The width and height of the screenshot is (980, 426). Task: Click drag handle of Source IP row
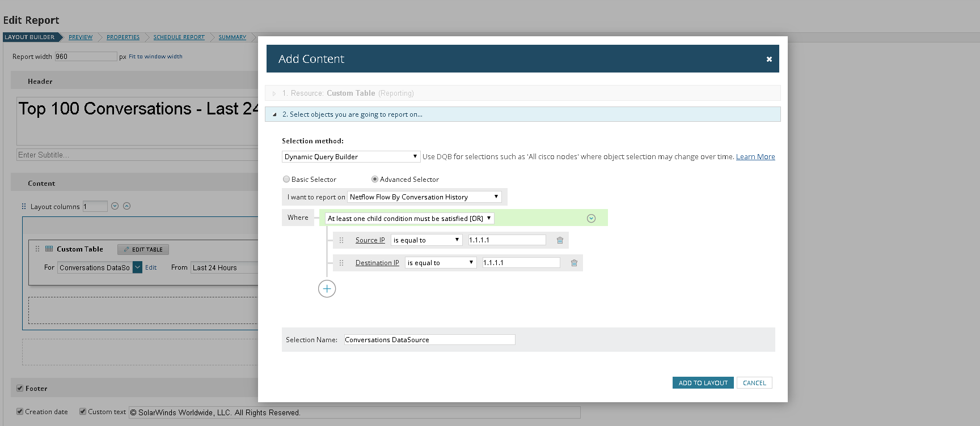[341, 240]
